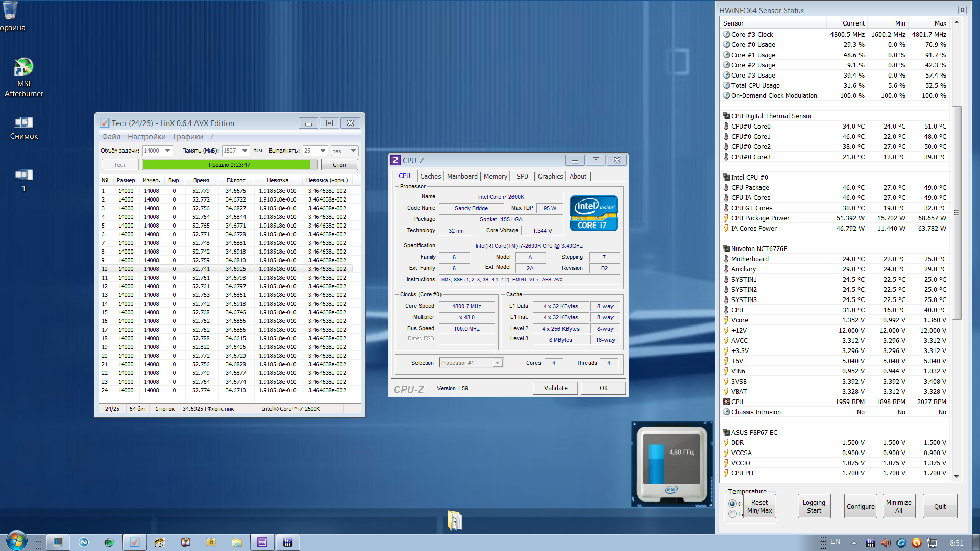Switch to the Memory tab in CPU-Z
Screen dimensions: 980x551
point(496,176)
